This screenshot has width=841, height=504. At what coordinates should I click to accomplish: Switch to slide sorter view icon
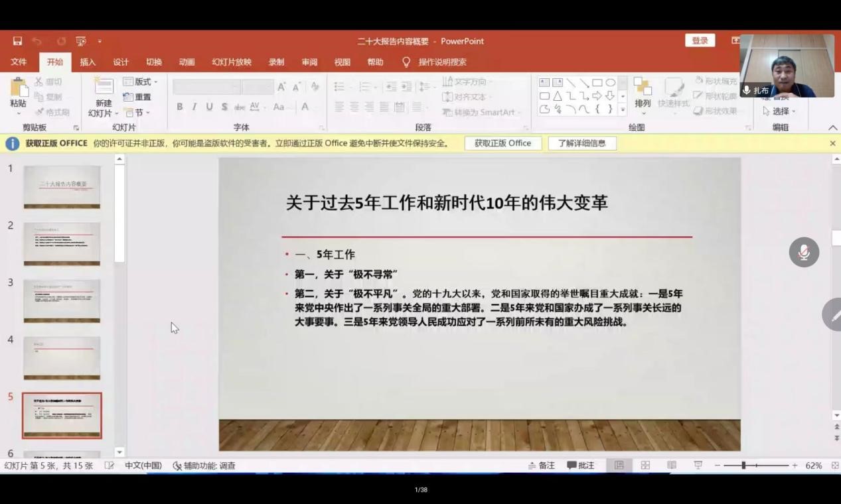click(645, 466)
